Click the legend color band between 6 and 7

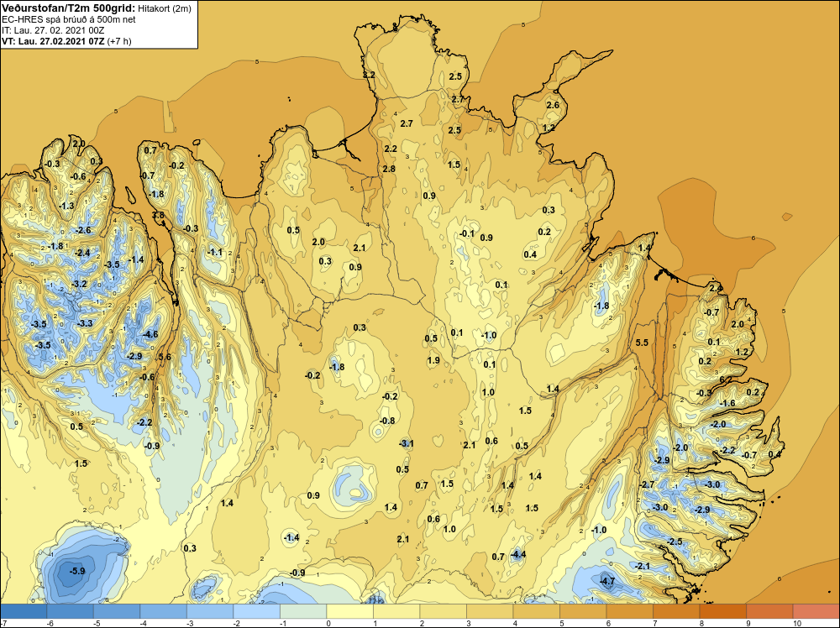(629, 611)
